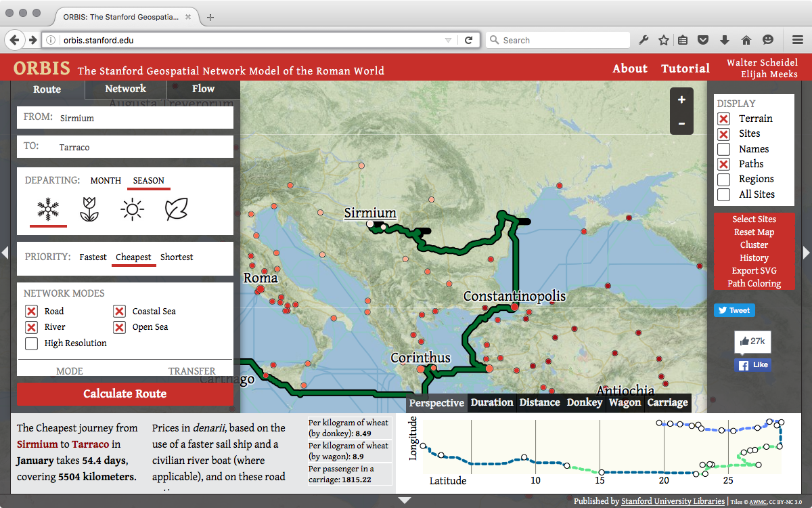Viewport: 812px width, 508px height.
Task: Click the site information icon in address bar
Action: point(51,40)
